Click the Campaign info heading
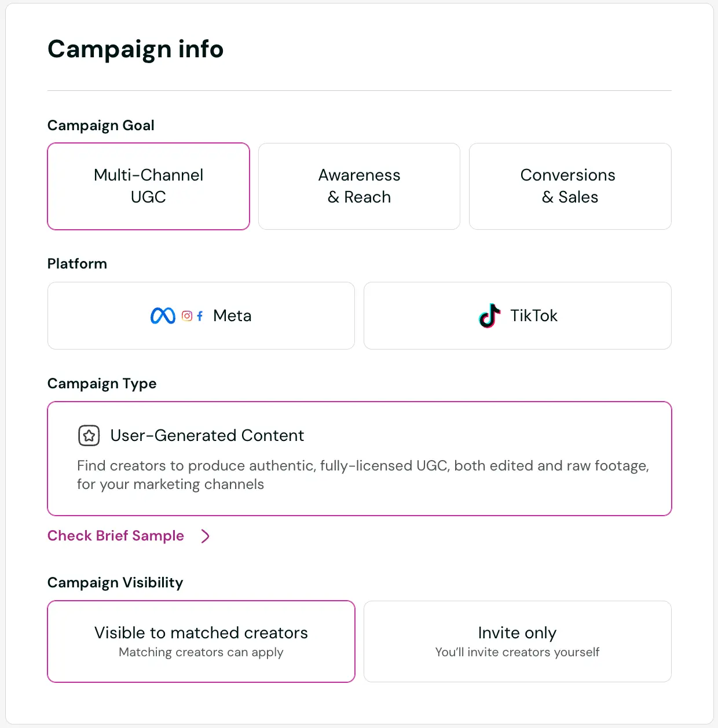Screen dimensions: 718x728 135,49
